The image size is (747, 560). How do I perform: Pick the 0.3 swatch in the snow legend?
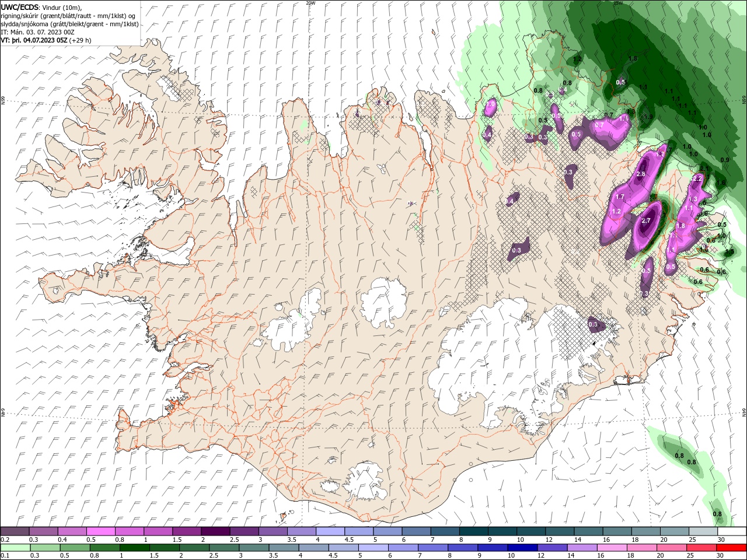pos(43,531)
